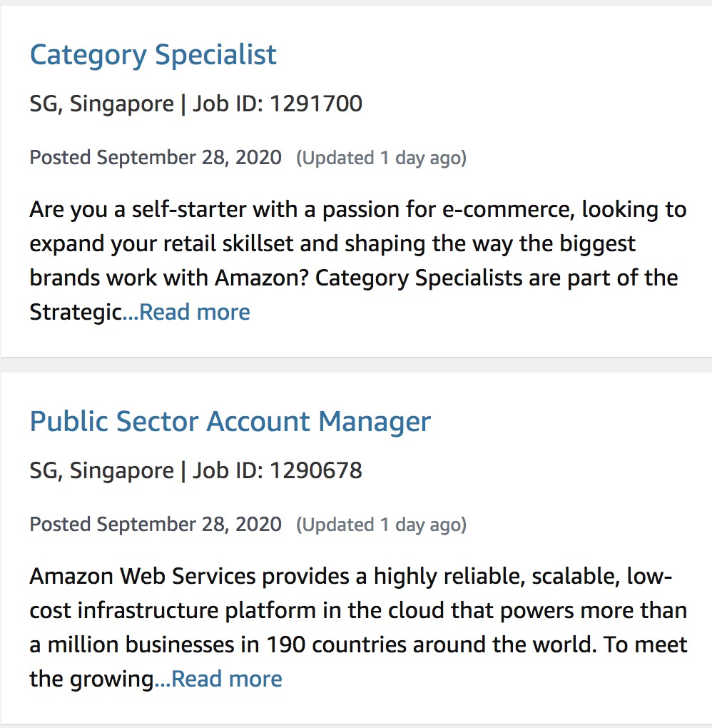Click the 'expand your retail skillset' text line
This screenshot has height=728, width=712.
tap(332, 244)
